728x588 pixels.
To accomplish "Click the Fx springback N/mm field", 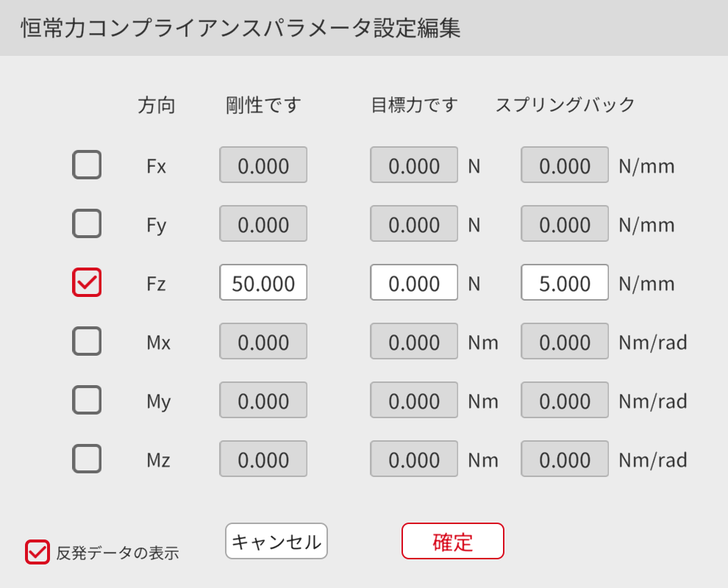I will click(x=565, y=165).
